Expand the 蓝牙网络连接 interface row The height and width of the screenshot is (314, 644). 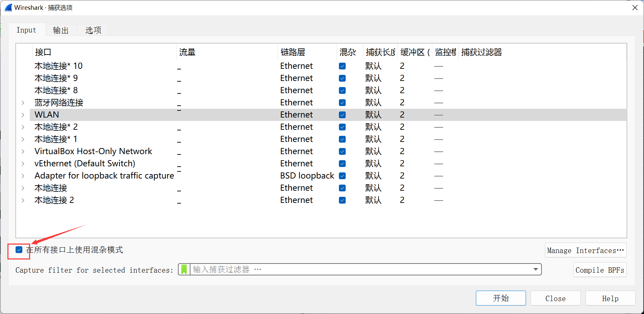pos(23,103)
